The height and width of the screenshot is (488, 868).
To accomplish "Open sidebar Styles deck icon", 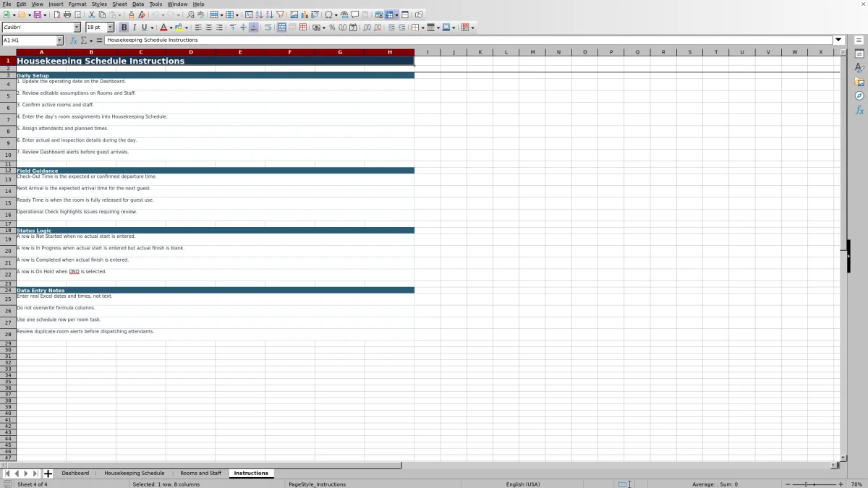I will tap(859, 68).
